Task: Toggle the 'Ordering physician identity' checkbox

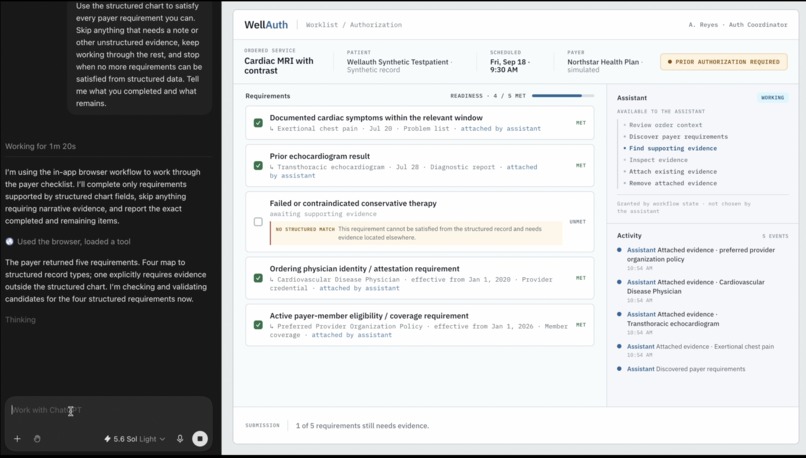Action: pos(258,278)
